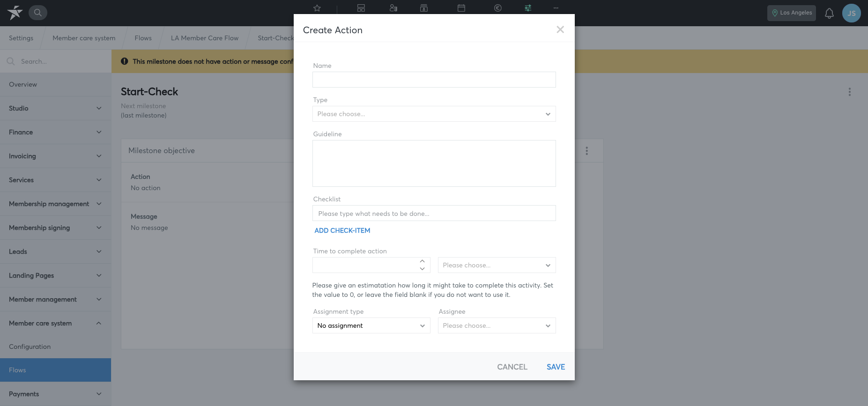
Task: Open the calendar icon in top navigation
Action: click(x=461, y=8)
